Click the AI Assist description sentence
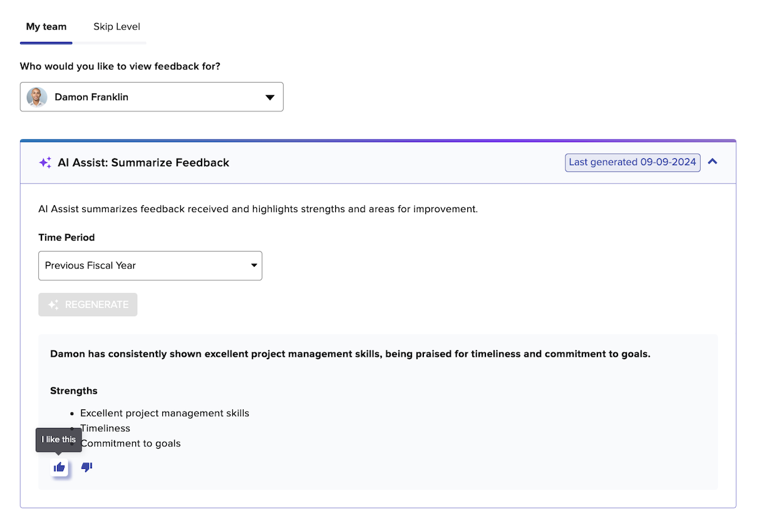The image size is (764, 532). point(258,209)
